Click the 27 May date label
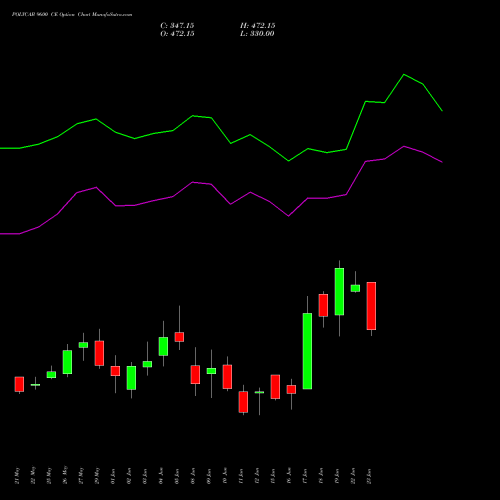The width and height of the screenshot is (500, 500). [x=81, y=476]
